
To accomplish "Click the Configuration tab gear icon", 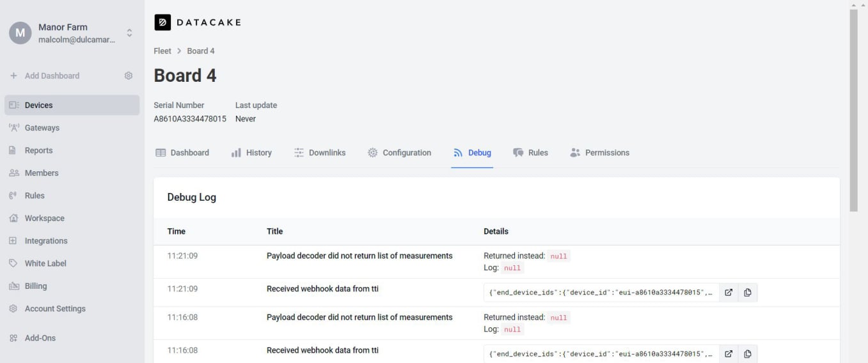I will click(x=372, y=153).
